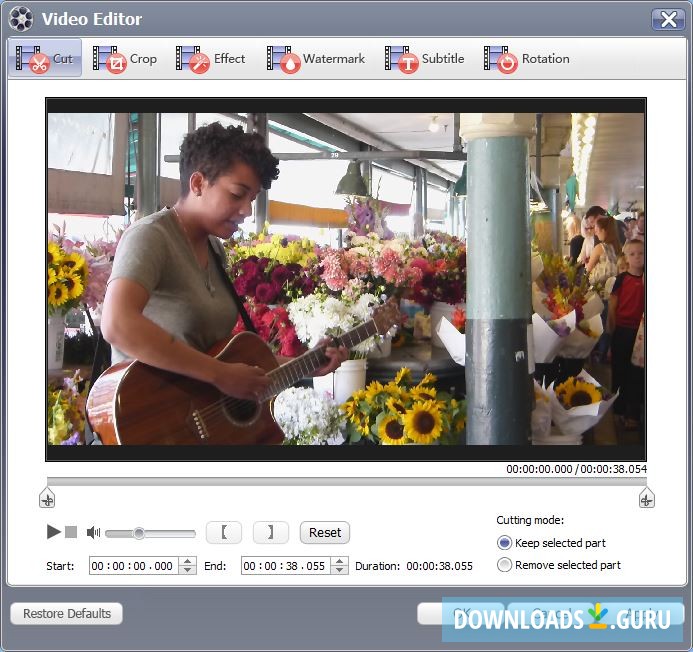Click Restore Defaults button
693x652 pixels.
[x=66, y=614]
